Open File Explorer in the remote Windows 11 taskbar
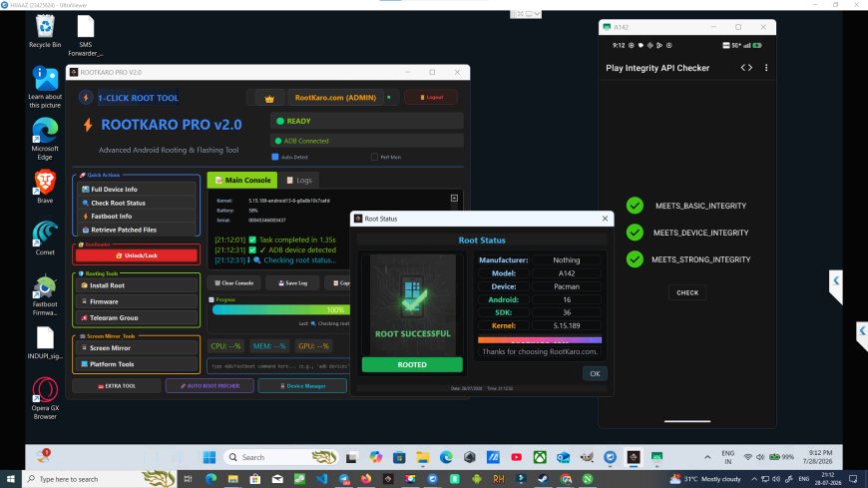Image resolution: width=868 pixels, height=488 pixels. point(422,457)
